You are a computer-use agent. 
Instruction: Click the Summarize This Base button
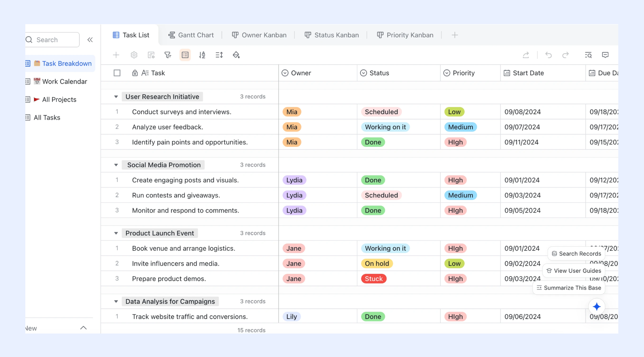(x=569, y=288)
